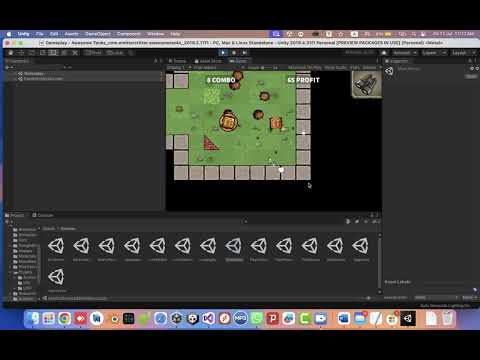480x360 pixels.
Task: Click the Unity scene icon in Inspector
Action: pyautogui.click(x=389, y=71)
